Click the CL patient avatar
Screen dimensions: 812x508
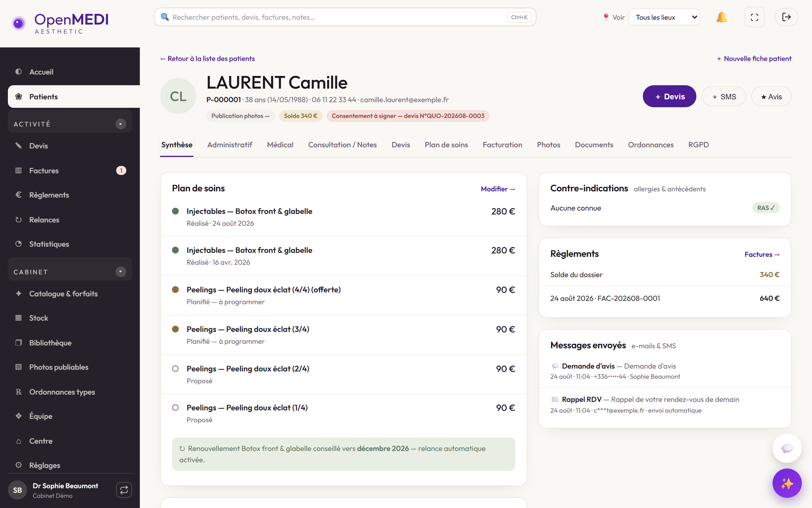178,96
